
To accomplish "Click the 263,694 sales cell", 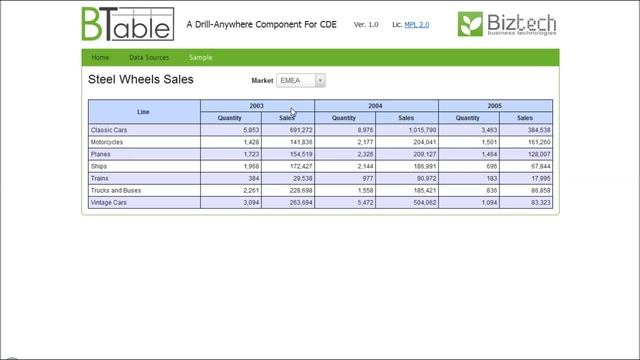I will pos(288,202).
